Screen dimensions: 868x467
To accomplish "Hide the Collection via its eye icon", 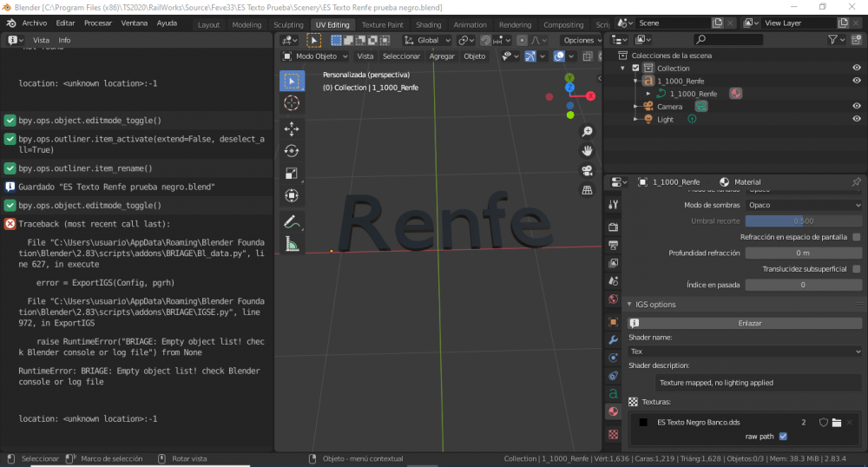I will point(857,68).
